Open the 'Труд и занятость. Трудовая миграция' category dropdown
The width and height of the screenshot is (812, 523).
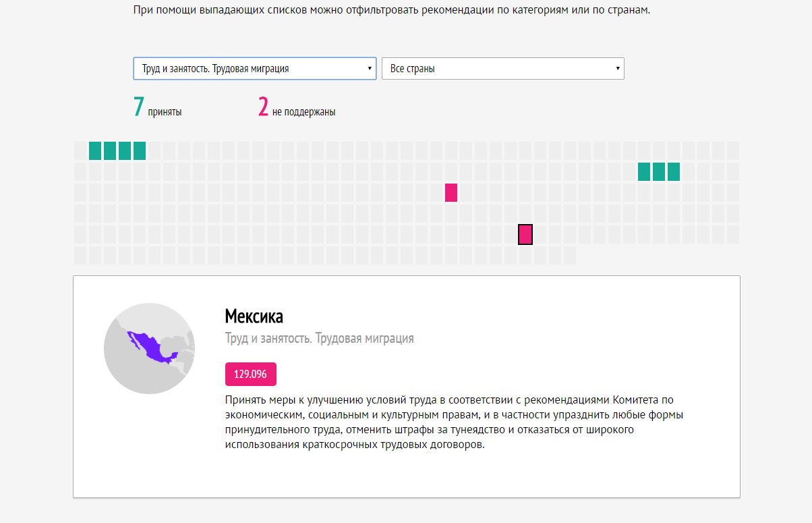click(254, 69)
